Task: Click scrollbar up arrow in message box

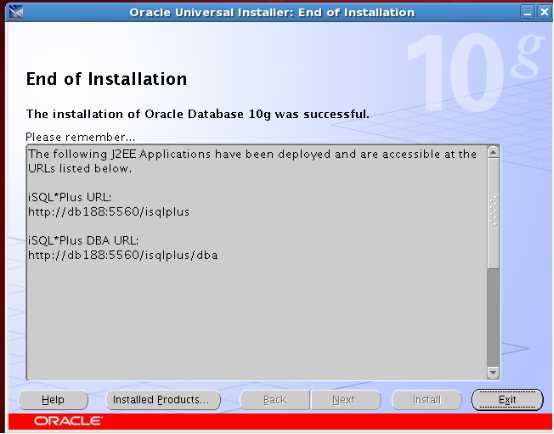Action: pyautogui.click(x=493, y=152)
